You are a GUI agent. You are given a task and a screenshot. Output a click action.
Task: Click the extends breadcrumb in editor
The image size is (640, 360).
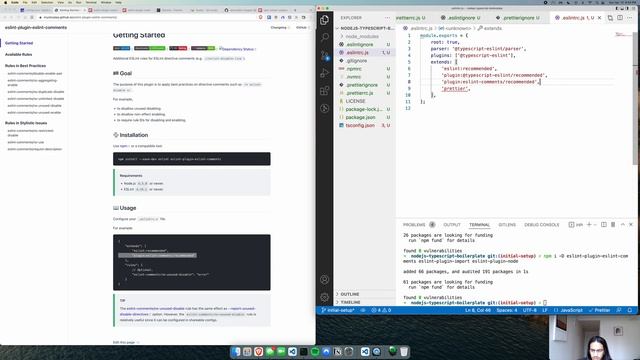490,28
